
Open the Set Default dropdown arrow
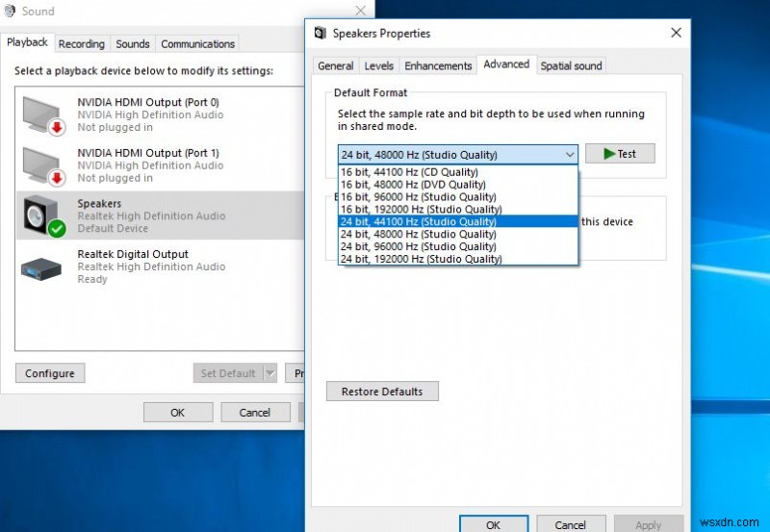point(270,373)
